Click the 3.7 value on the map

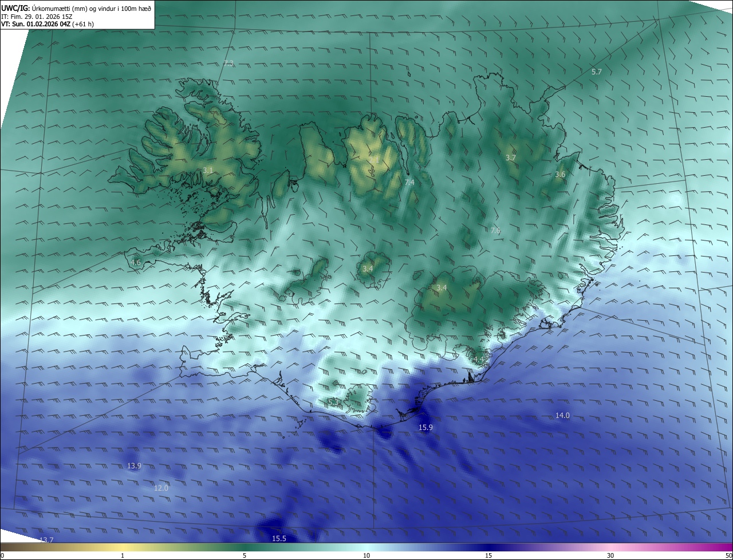pyautogui.click(x=511, y=157)
